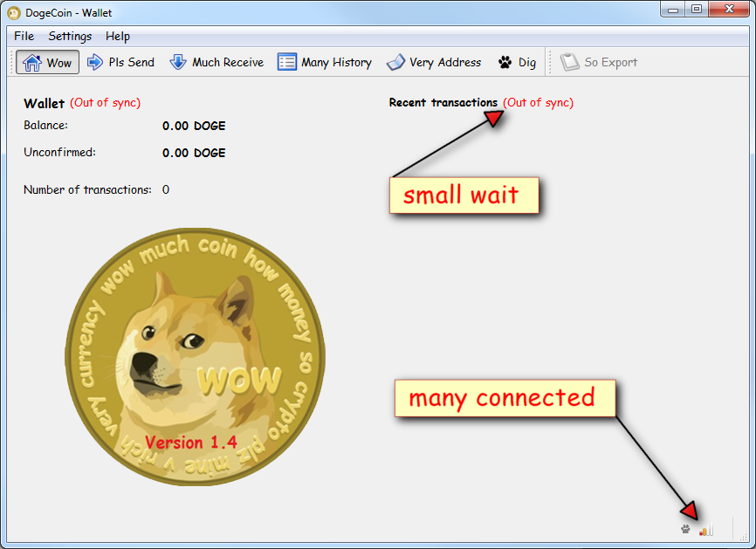Click the paw mining icon in status bar
Viewport: 756px width, 549px height.
click(x=685, y=529)
